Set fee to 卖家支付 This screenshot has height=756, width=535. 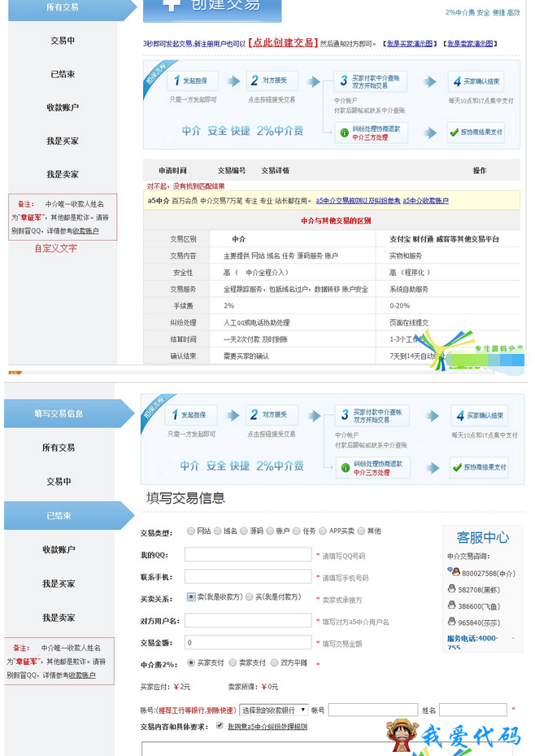(233, 662)
